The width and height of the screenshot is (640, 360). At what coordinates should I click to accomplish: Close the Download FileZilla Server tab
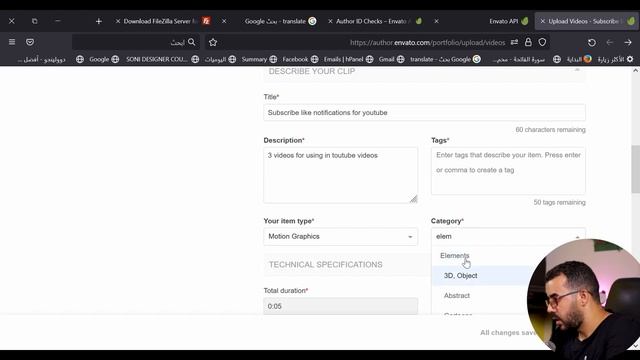118,21
